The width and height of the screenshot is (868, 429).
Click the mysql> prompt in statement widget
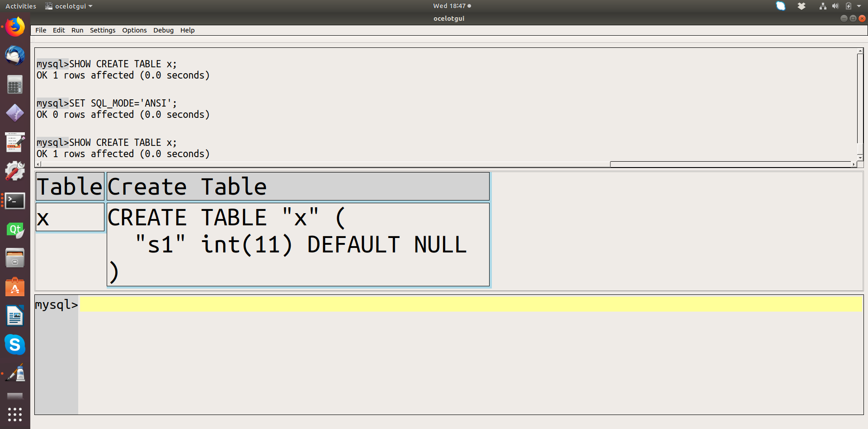click(x=57, y=305)
